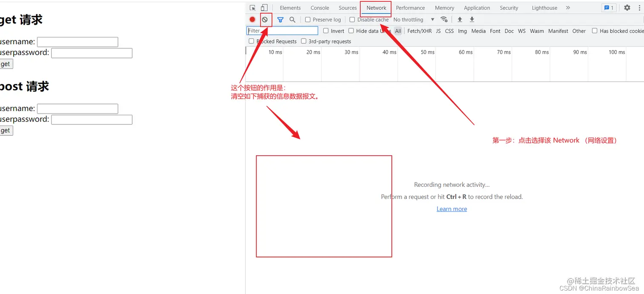This screenshot has width=644, height=294.
Task: Filter requests by CSS type
Action: click(x=449, y=31)
